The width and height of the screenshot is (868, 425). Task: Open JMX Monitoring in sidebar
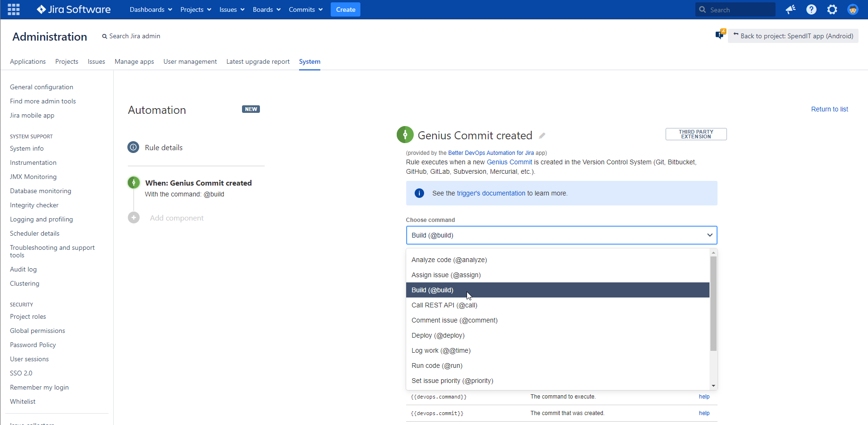coord(33,177)
